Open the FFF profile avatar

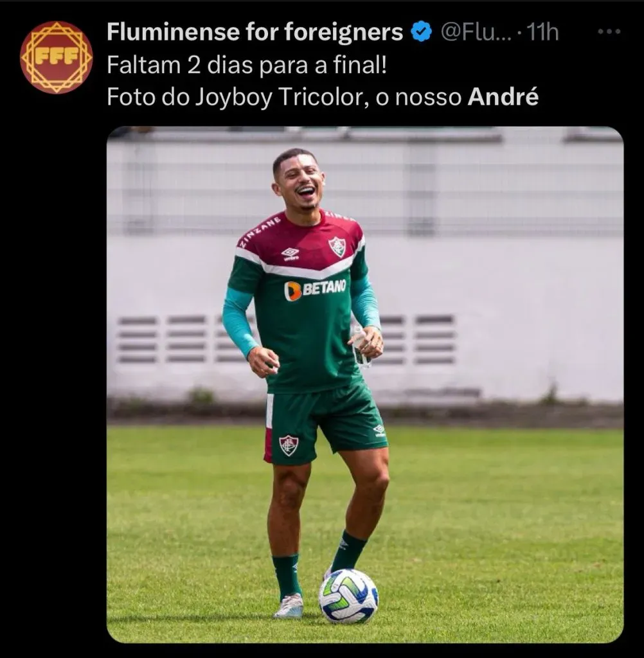tap(57, 57)
